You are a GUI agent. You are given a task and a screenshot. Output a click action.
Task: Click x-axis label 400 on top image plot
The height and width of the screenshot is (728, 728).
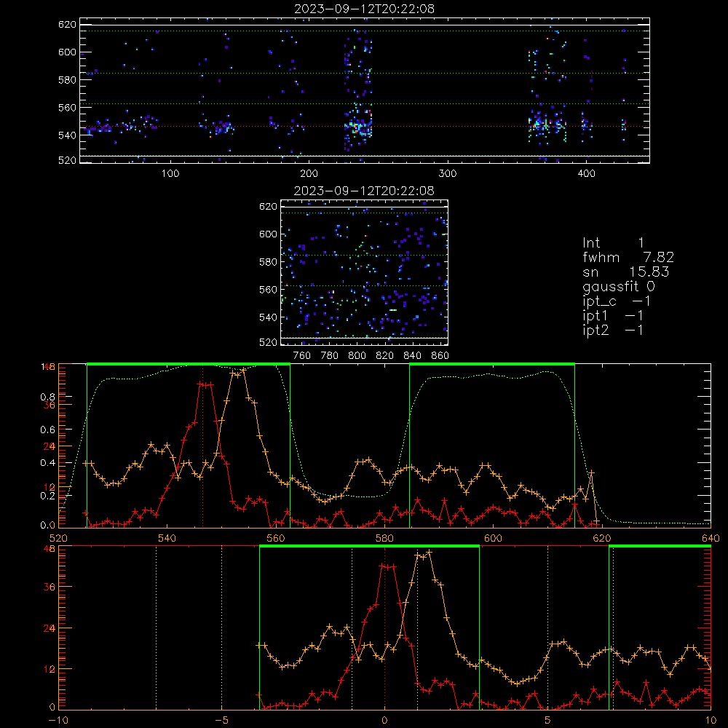click(x=586, y=174)
